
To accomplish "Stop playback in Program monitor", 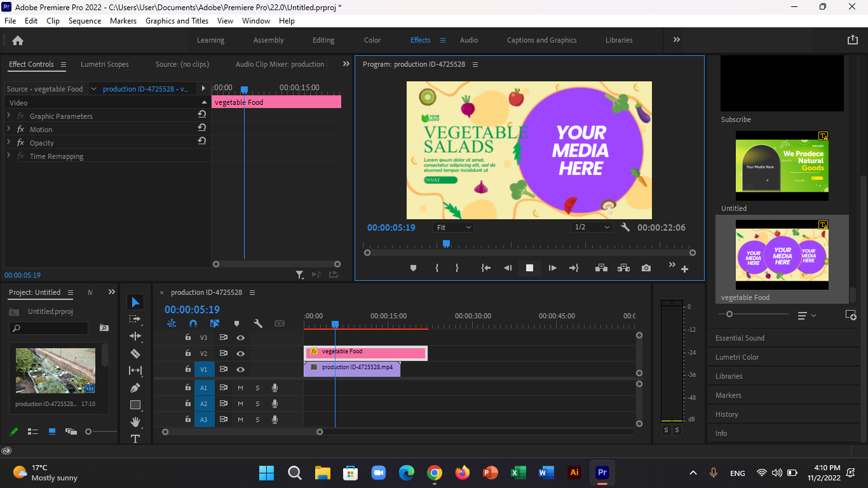I will [x=529, y=268].
